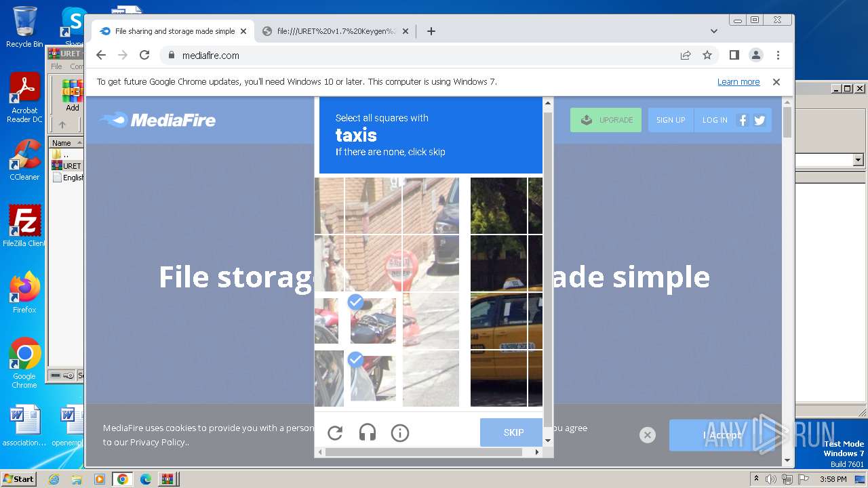Log in with Facebook icon

743,120
